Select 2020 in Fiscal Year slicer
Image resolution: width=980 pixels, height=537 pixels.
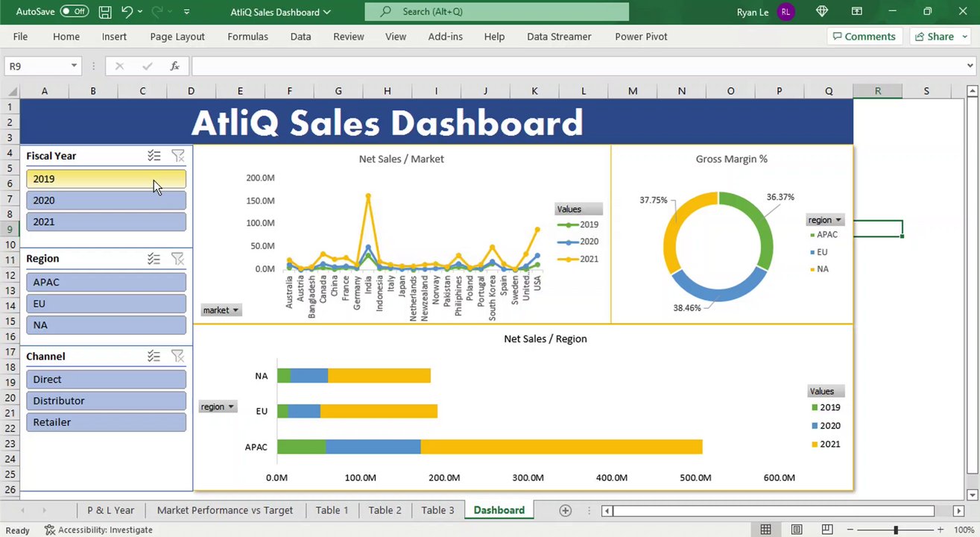pyautogui.click(x=106, y=201)
